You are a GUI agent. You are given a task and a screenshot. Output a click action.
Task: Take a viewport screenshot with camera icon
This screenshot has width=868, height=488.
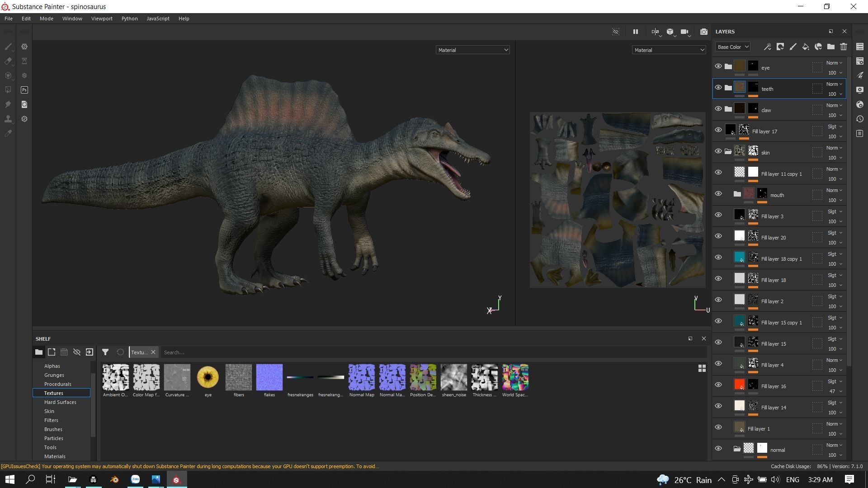(704, 32)
